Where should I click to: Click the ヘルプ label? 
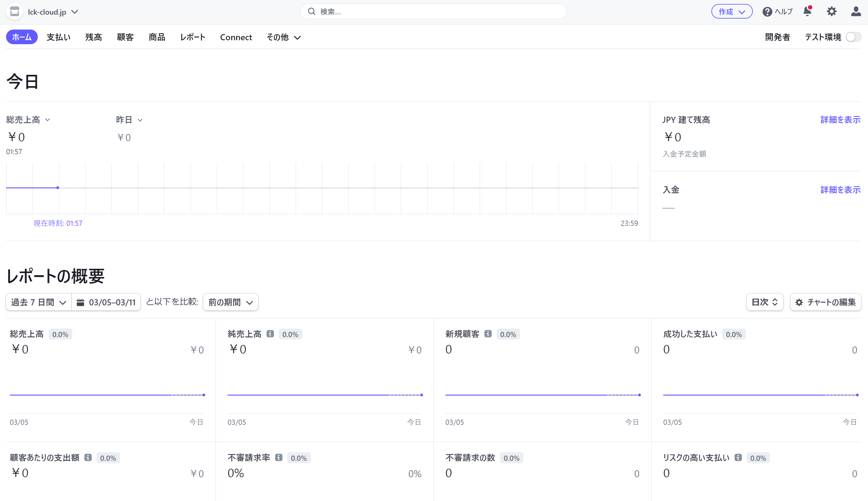click(783, 12)
